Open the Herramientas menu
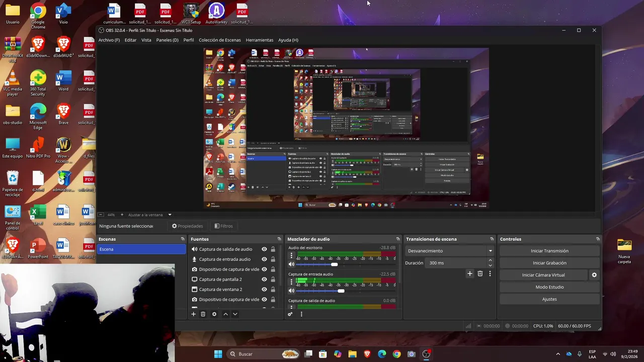Screen dimensions: 644x362 point(260,40)
